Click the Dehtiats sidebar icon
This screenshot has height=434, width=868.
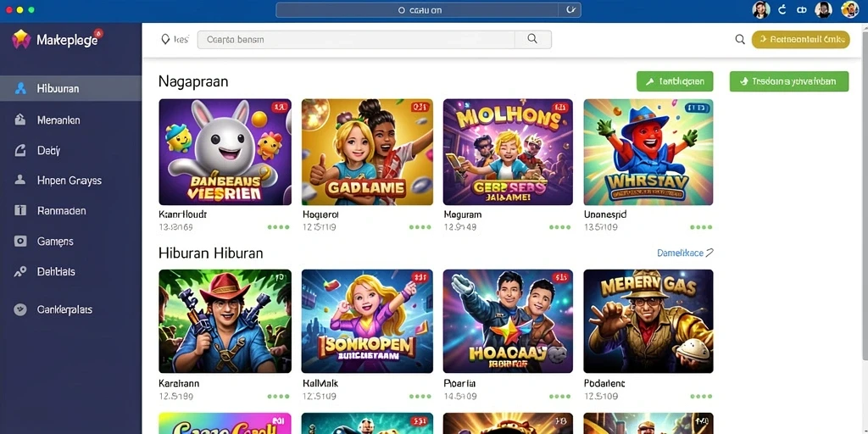[x=20, y=271]
